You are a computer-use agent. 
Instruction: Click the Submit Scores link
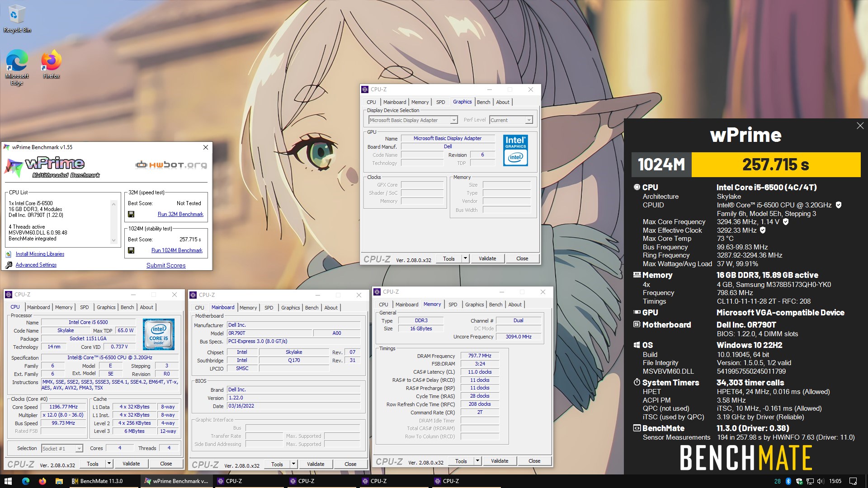[x=166, y=265]
